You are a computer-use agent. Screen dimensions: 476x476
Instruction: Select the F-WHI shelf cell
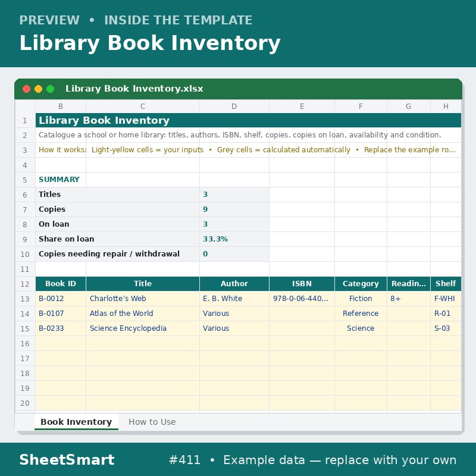pos(446,299)
